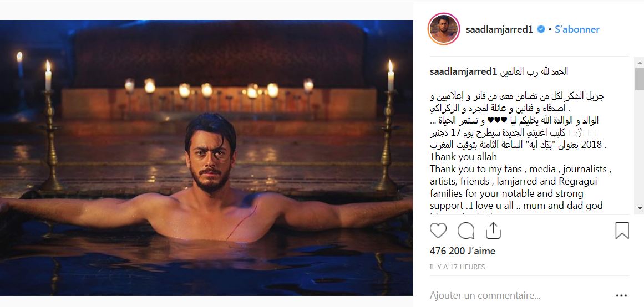The image size is (644, 307).
Task: Open comments via the speech bubble icon
Action: (466, 231)
